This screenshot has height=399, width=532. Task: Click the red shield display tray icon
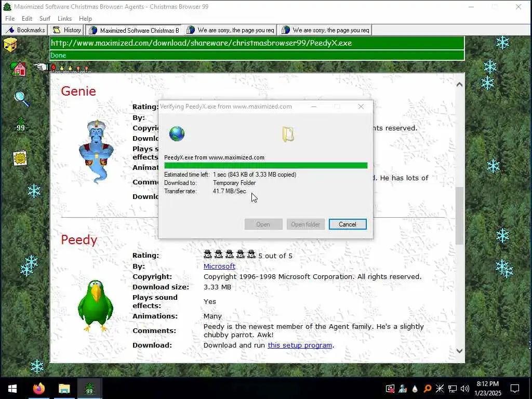pos(390,389)
